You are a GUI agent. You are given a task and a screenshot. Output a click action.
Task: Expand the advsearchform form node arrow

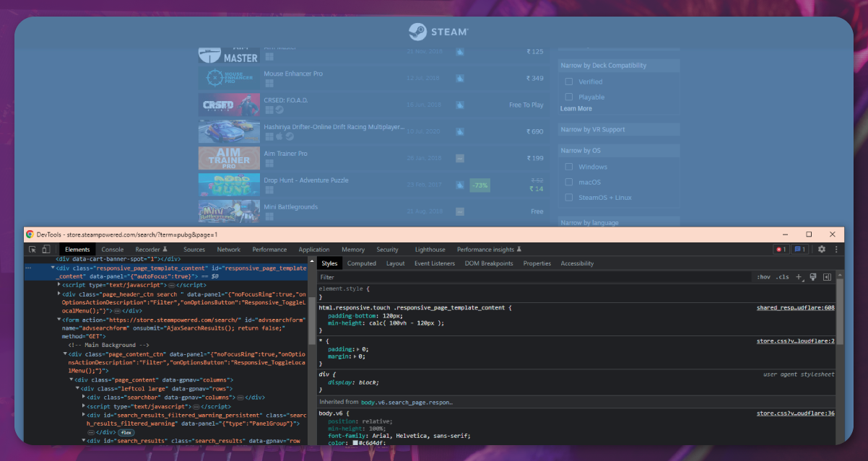click(x=59, y=320)
